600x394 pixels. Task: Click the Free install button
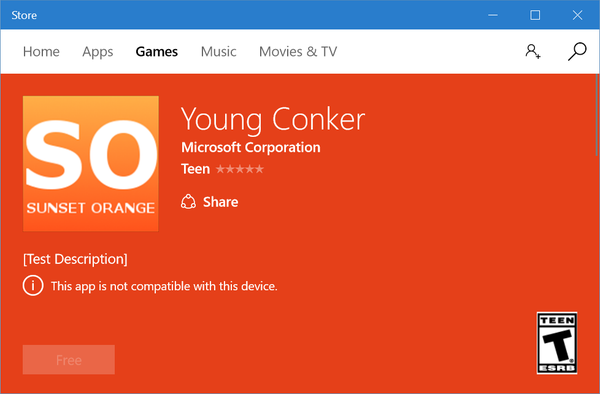tap(69, 360)
